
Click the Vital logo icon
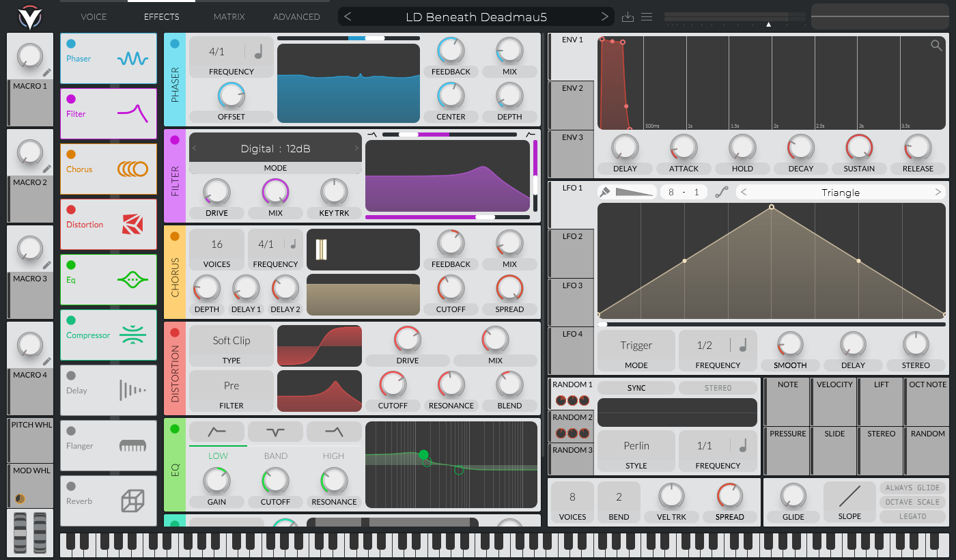(x=29, y=16)
